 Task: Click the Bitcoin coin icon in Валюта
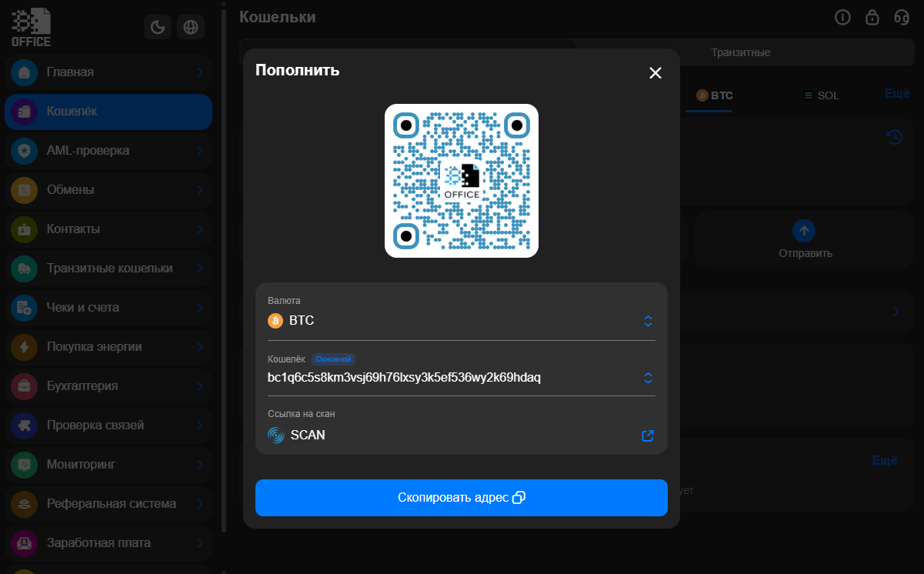(x=275, y=321)
